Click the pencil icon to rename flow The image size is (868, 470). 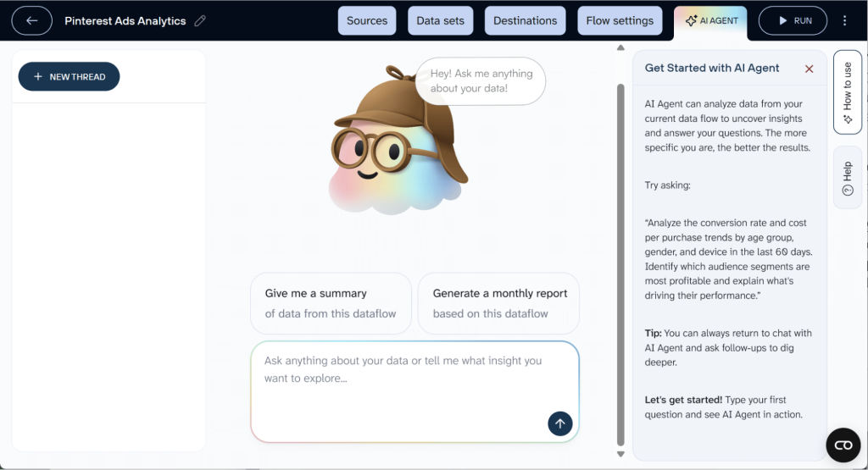pos(200,21)
